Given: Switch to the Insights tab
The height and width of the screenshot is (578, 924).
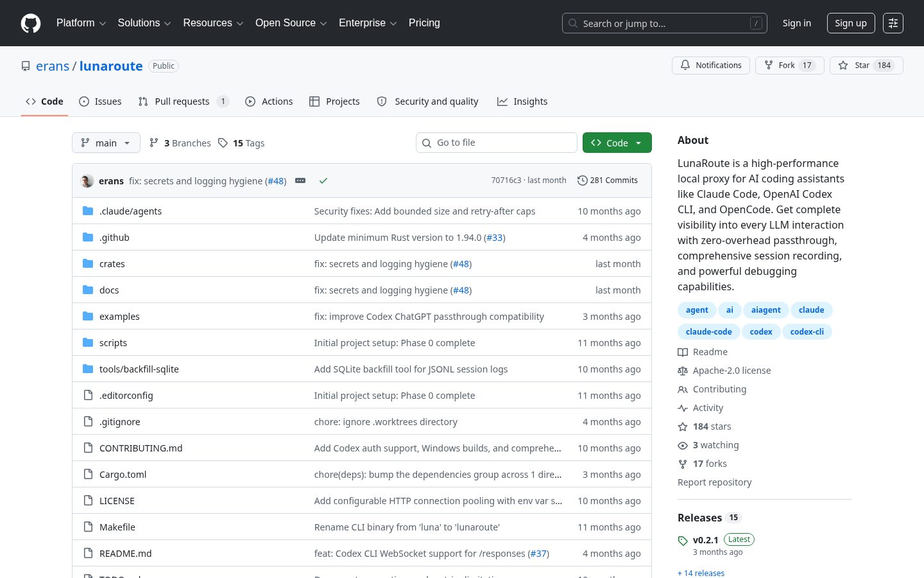Looking at the screenshot, I should coord(522,101).
